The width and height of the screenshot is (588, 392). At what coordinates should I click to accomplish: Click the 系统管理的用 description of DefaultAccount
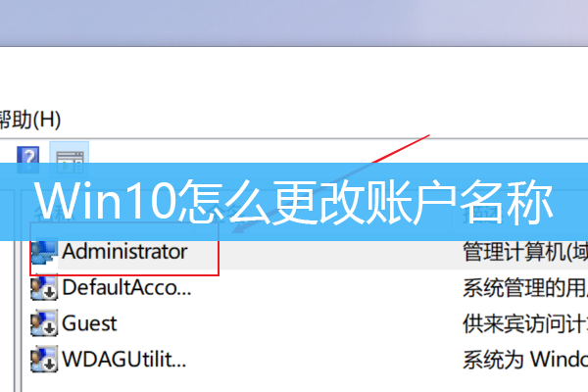tap(525, 287)
